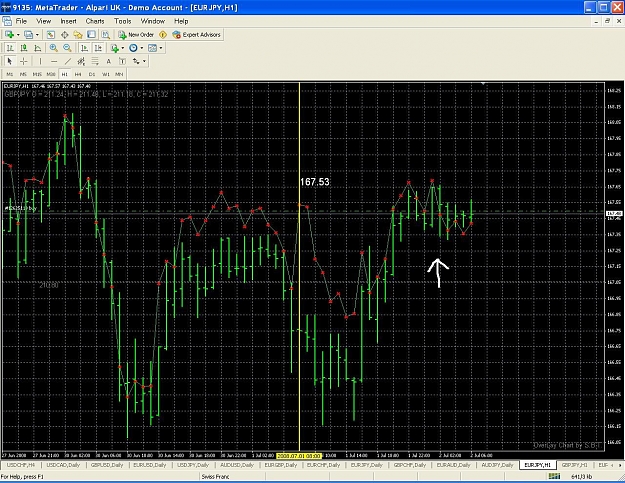The width and height of the screenshot is (625, 483).
Task: Toggle the Navigator star-folder icon
Action: coord(78,35)
